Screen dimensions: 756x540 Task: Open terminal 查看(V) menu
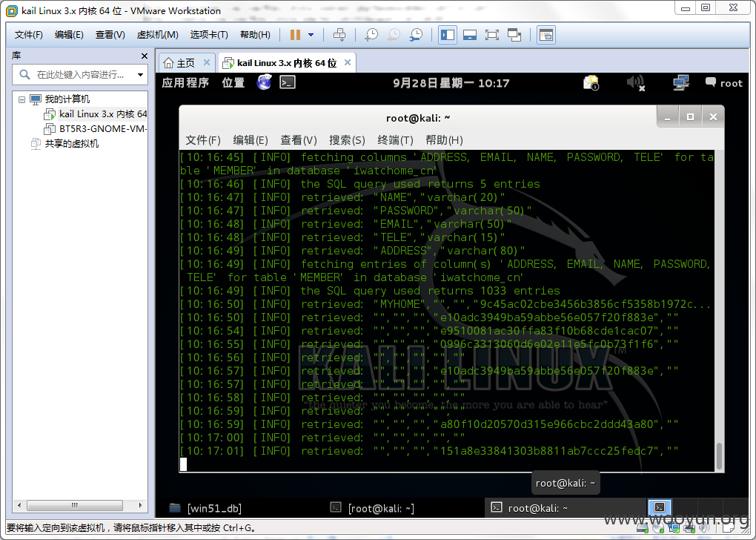coord(299,140)
